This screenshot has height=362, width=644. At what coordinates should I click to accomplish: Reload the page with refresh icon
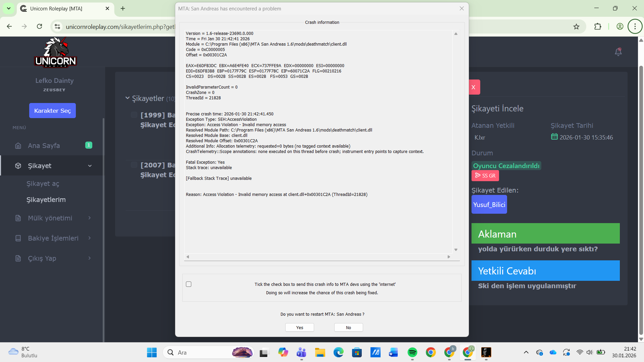[x=40, y=27]
